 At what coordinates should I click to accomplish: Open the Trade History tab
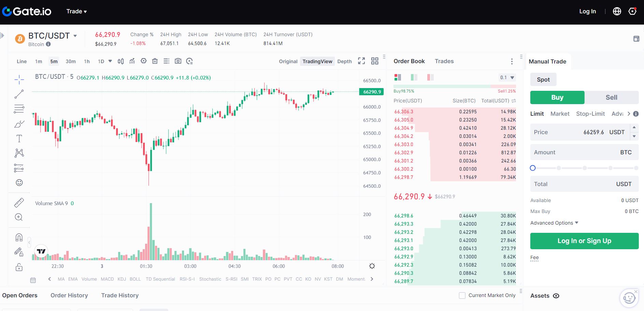pyautogui.click(x=120, y=295)
